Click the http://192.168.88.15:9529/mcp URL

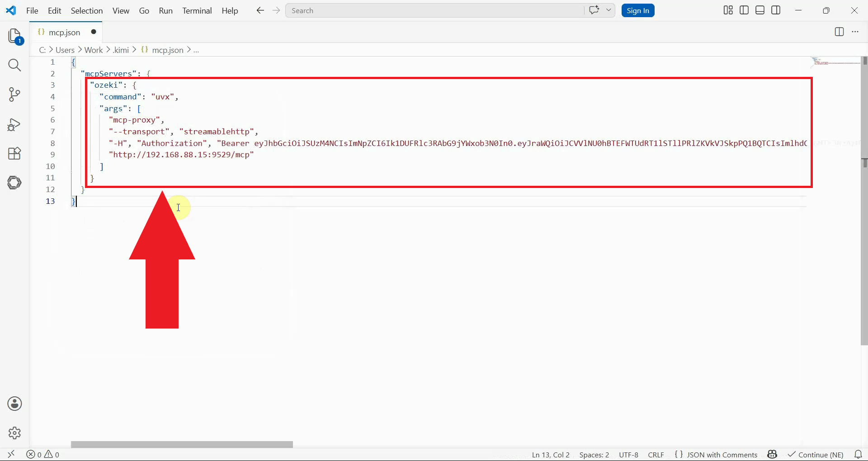tap(181, 155)
